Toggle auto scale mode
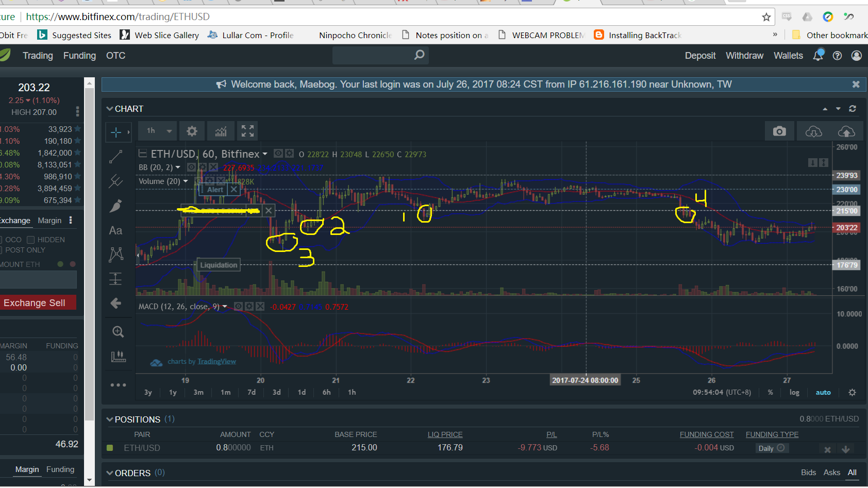Screen dimensions: 868x488 [x=823, y=393]
